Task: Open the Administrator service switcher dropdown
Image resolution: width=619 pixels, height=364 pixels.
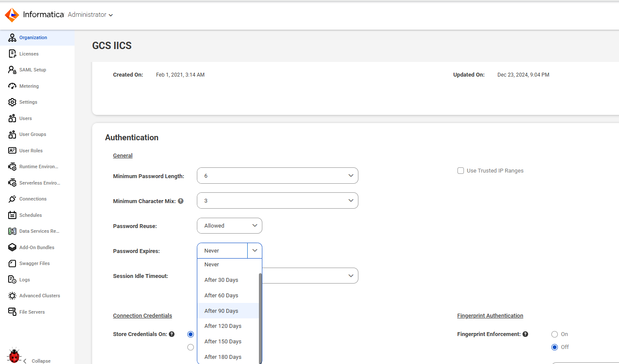Action: (90, 15)
